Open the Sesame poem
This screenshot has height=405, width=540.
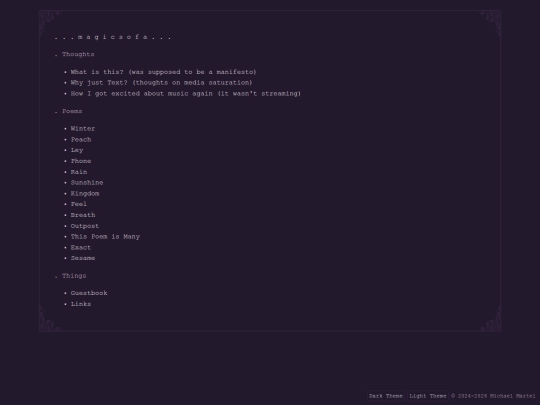(83, 258)
